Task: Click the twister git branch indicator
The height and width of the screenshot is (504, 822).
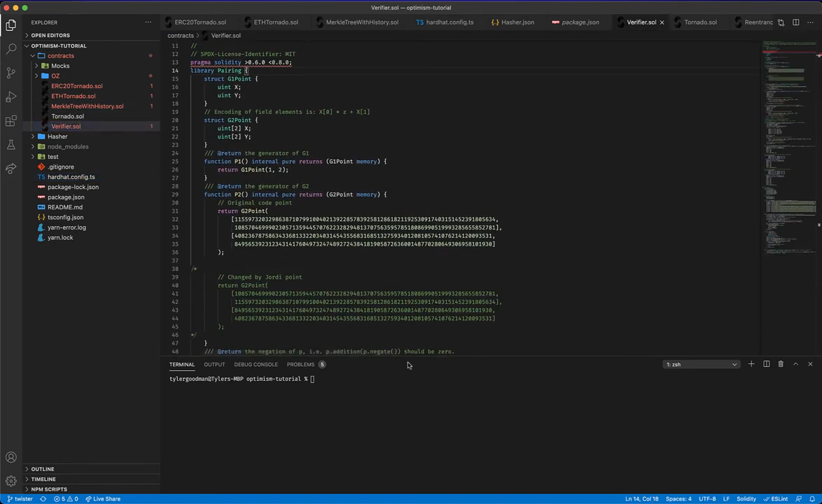Action: [x=20, y=499]
